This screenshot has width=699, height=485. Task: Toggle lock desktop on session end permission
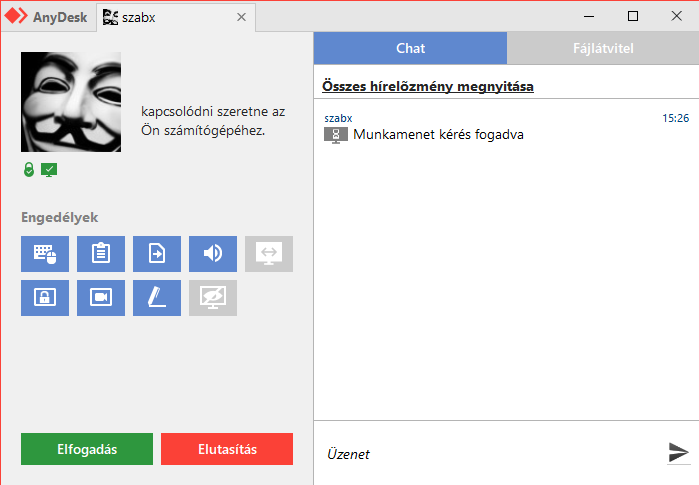coord(45,298)
